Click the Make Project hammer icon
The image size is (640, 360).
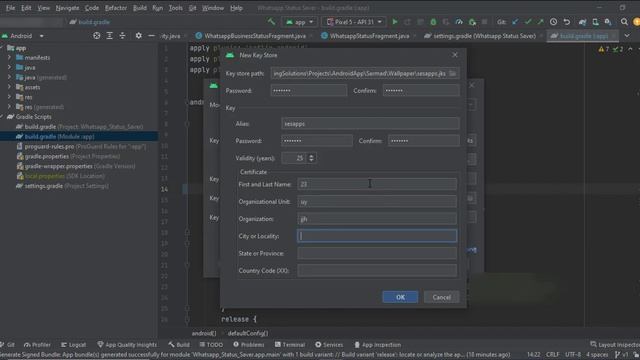click(x=271, y=22)
